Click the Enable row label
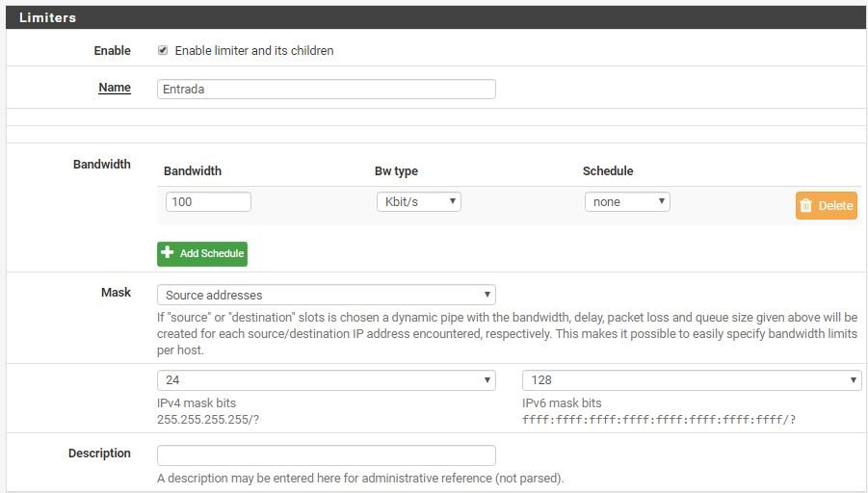 [x=113, y=50]
